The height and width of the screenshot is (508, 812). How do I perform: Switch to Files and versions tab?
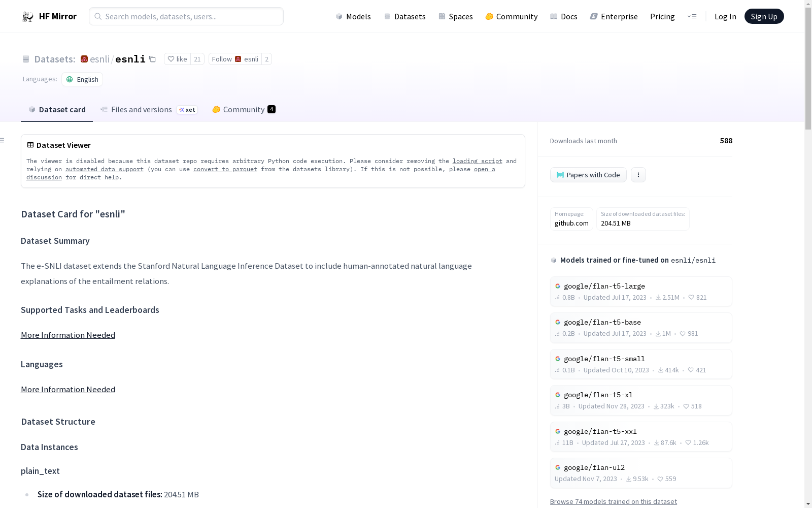(149, 109)
